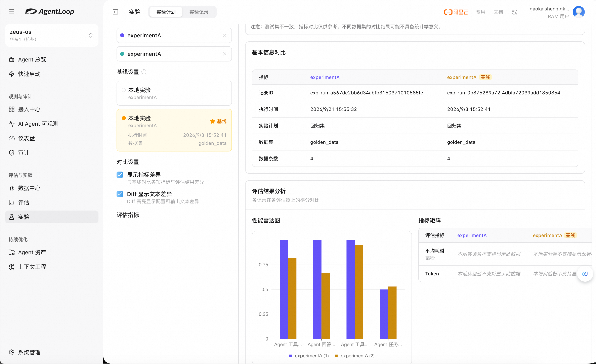Go to 接入中心
The image size is (596, 364).
(52, 109)
